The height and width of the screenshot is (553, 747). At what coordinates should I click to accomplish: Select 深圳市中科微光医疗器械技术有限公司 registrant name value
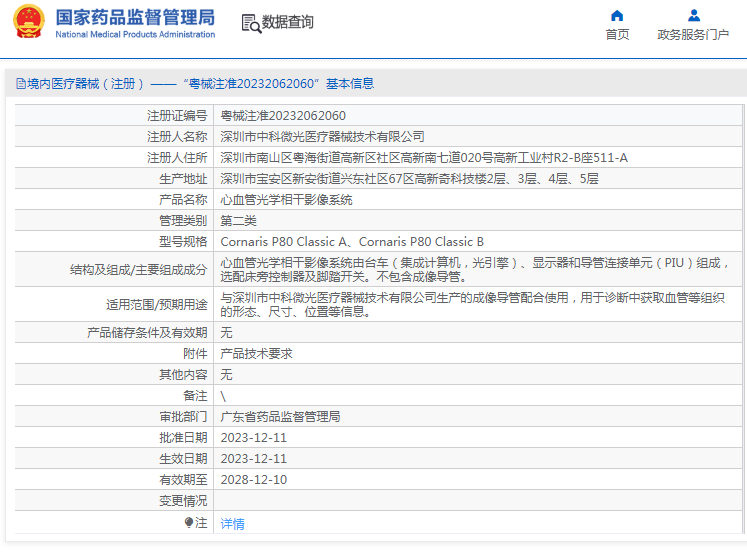pyautogui.click(x=323, y=137)
